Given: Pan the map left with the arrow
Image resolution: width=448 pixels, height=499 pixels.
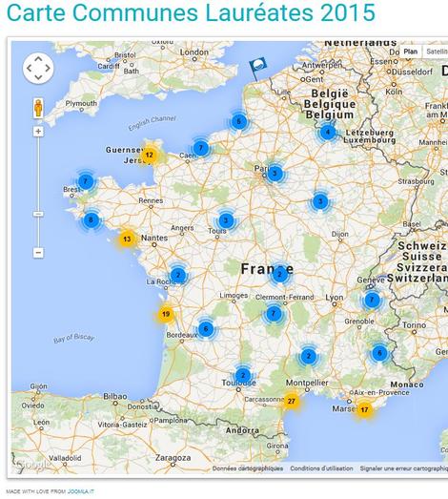Looking at the screenshot, I should 30,68.
